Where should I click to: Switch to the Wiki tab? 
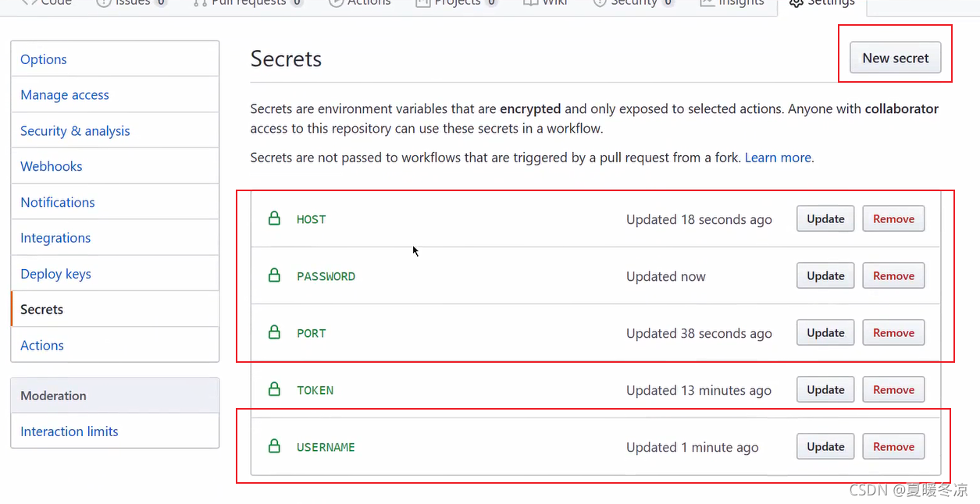click(545, 3)
